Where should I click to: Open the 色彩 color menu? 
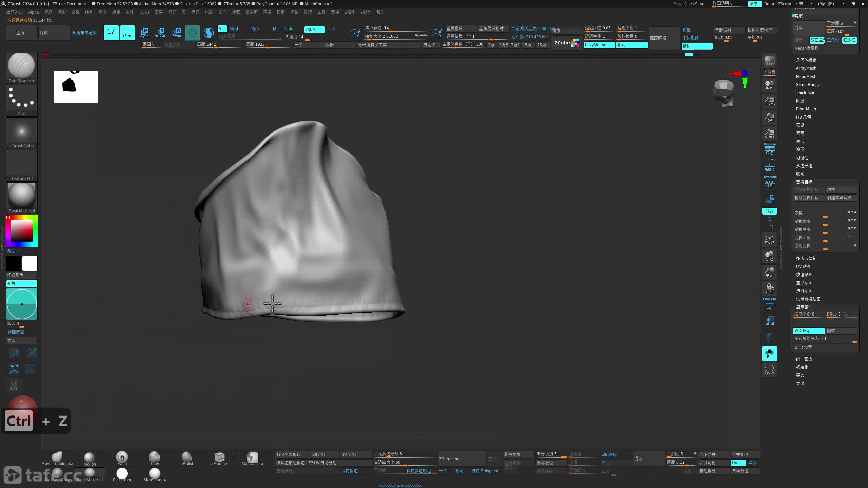click(62, 12)
